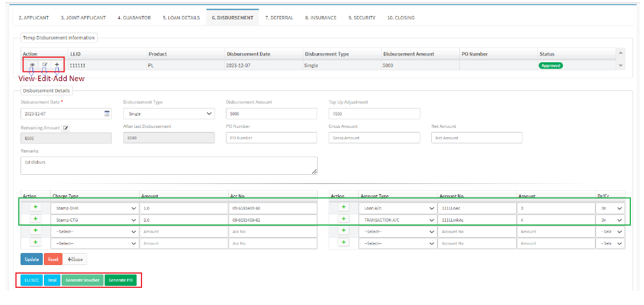Screen dimensions: 644x305
Task: Open the Disbursement Type dropdown
Action: 169,114
